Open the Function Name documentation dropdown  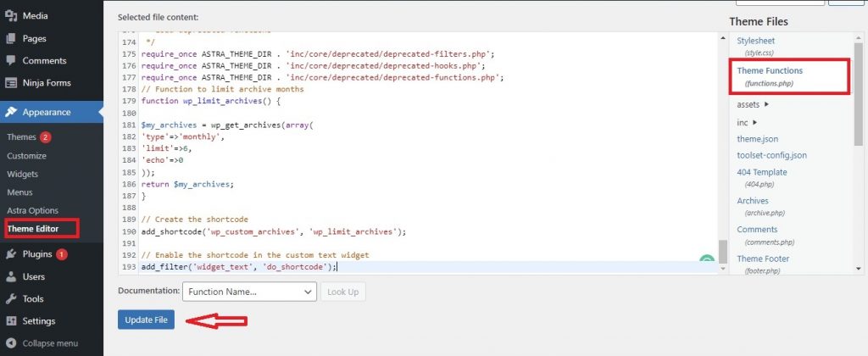[x=249, y=292]
